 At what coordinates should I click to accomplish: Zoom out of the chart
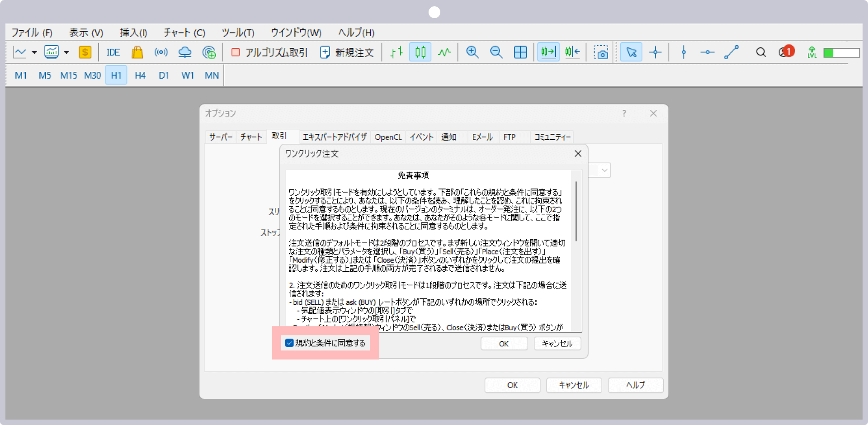pyautogui.click(x=496, y=52)
